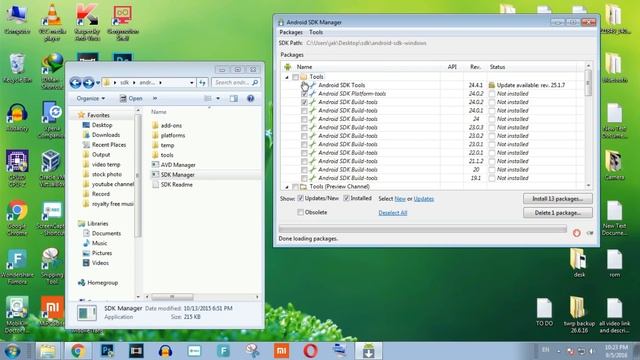Select the twrp backup folder on desktop
Screen dimensions: 640x360
click(579, 314)
